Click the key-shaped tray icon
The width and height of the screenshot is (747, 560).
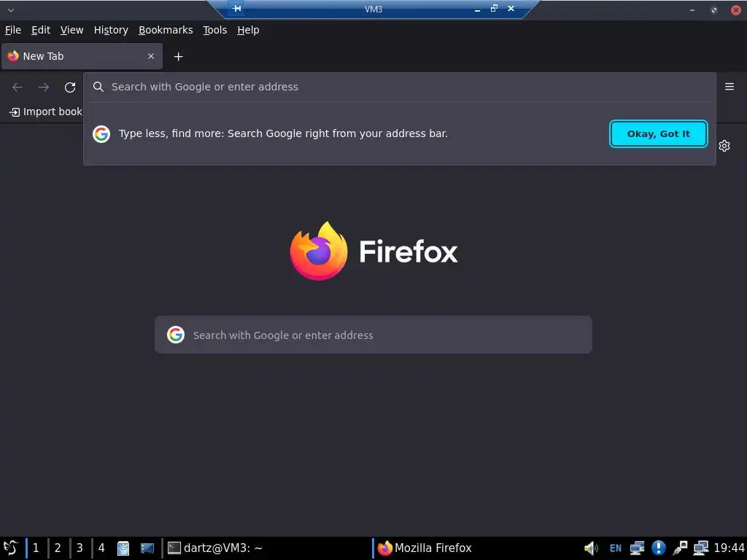(x=680, y=548)
